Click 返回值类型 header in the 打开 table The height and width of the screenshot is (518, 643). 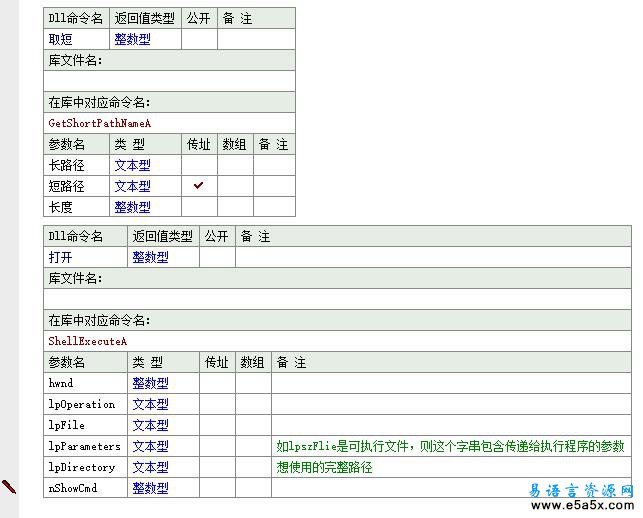(163, 236)
